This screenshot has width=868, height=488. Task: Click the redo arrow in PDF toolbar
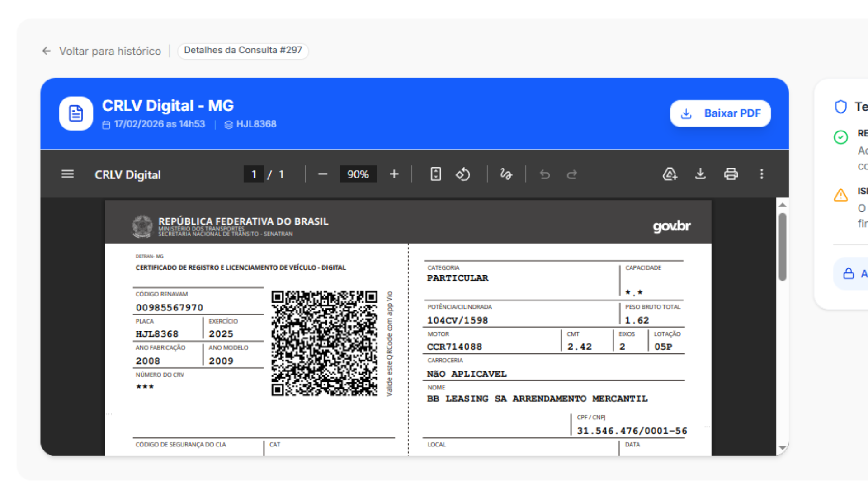click(572, 174)
